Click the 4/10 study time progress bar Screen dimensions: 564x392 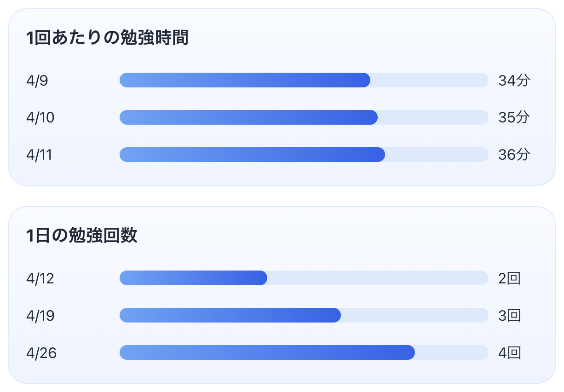304,117
